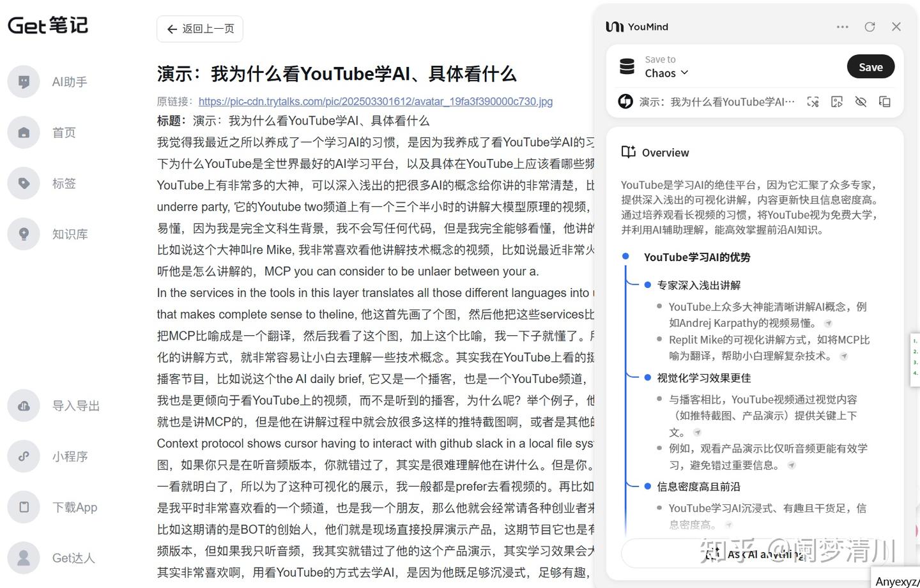Click the snip capture icon in YouMind toolbar
Viewport: 920px width, 588px height.
(x=813, y=102)
